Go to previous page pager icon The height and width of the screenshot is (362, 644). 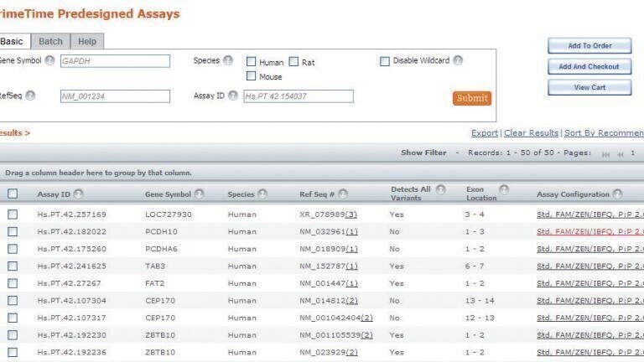pyautogui.click(x=621, y=154)
